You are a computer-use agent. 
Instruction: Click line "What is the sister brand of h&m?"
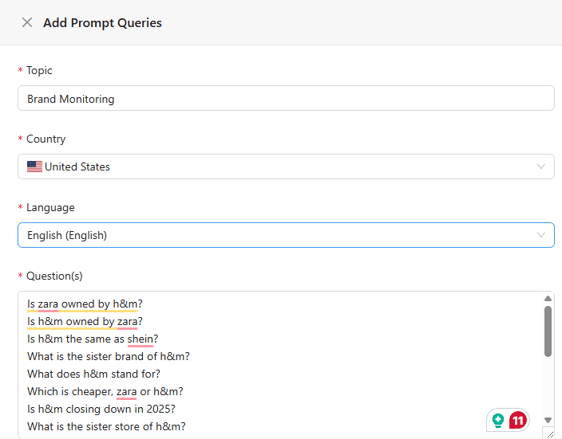[108, 357]
